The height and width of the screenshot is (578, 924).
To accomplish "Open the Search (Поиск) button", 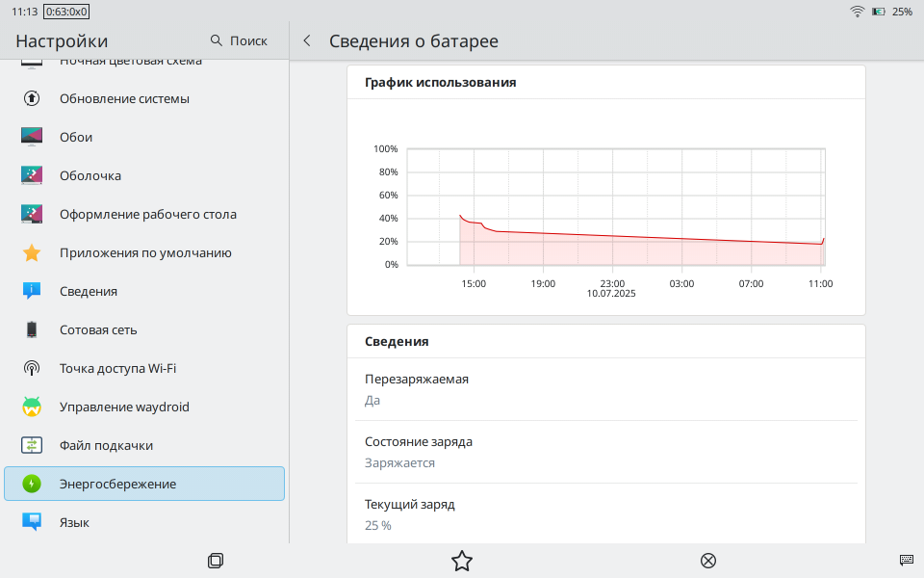I will (x=239, y=40).
